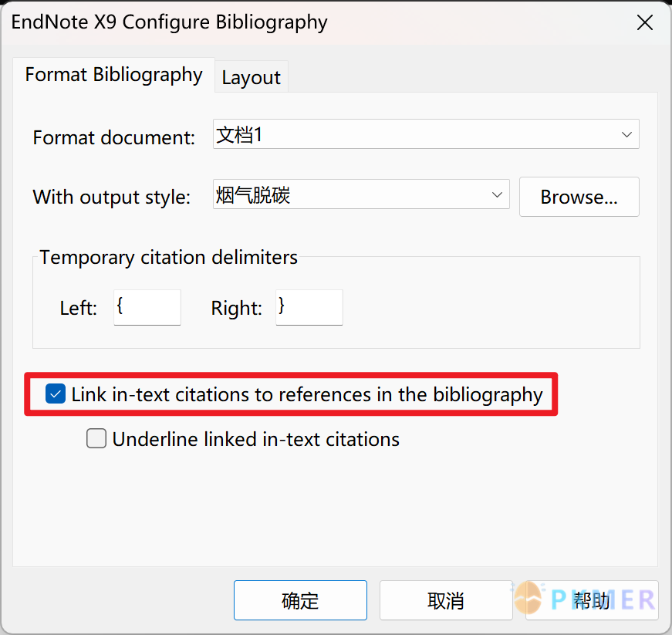Click the Left delimiter input field

[147, 307]
